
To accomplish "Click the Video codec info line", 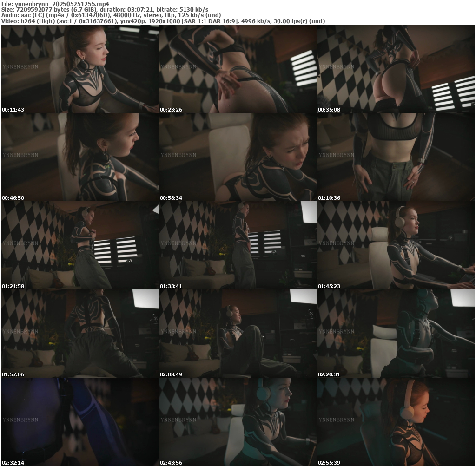I will (x=163, y=21).
